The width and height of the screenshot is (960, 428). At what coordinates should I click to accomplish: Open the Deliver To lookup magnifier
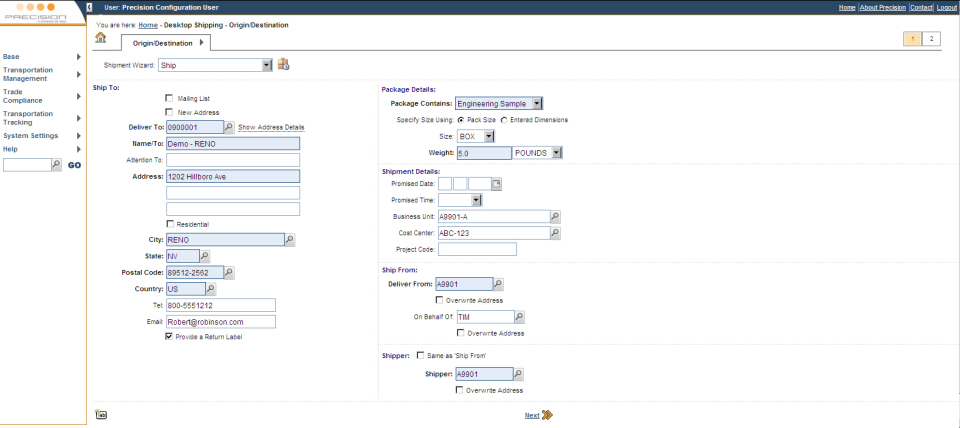(229, 127)
